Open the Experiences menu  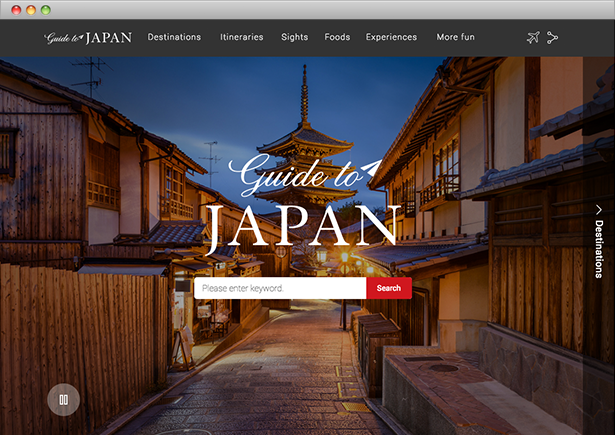pos(391,37)
